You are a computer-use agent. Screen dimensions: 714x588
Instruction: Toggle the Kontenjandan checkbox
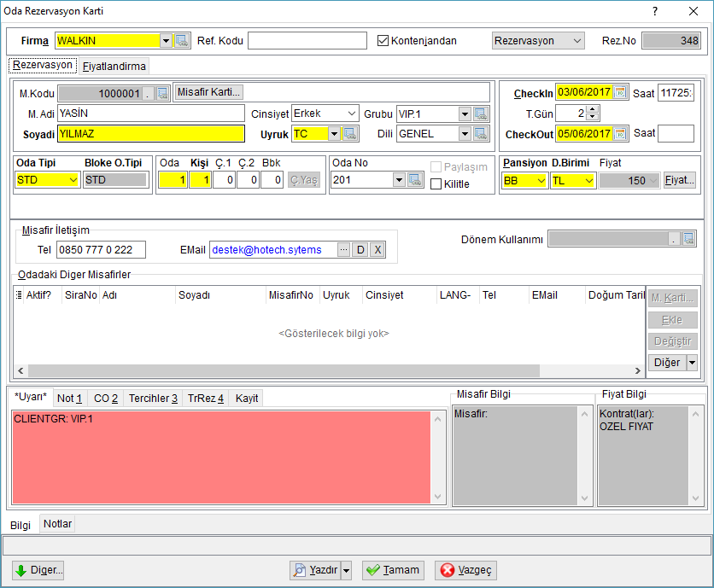point(383,40)
